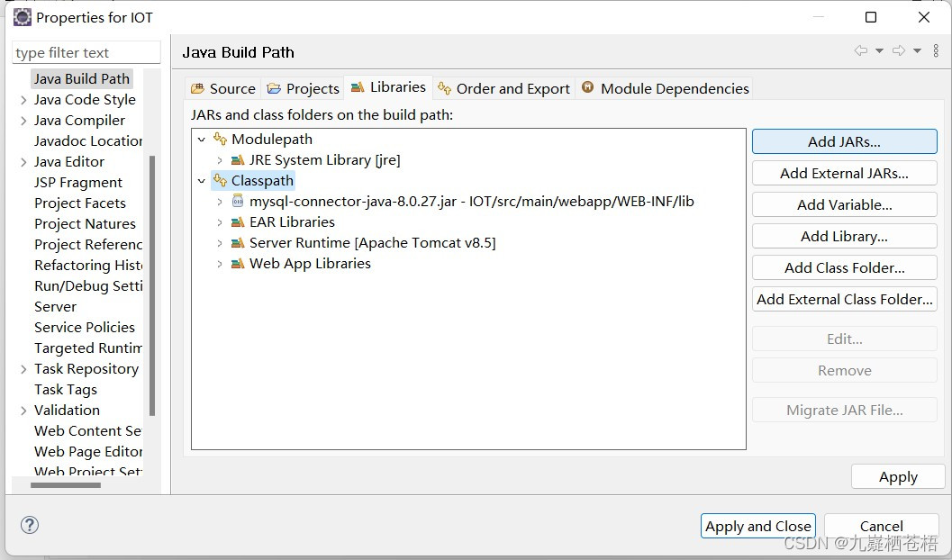952x560 pixels.
Task: Select Targeted Runtimes in sidebar
Action: 88,348
